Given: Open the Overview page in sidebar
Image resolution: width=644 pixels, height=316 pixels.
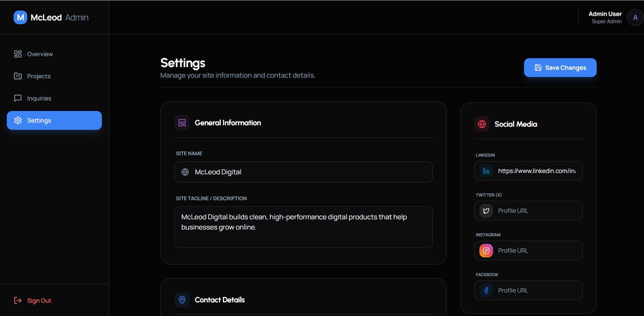Looking at the screenshot, I should click(x=40, y=54).
